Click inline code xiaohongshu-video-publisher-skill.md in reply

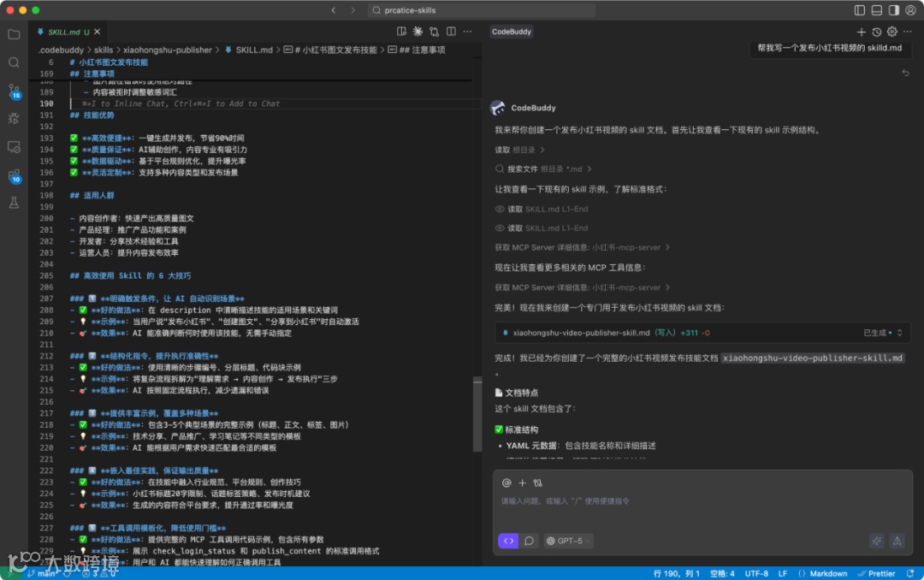click(x=813, y=358)
